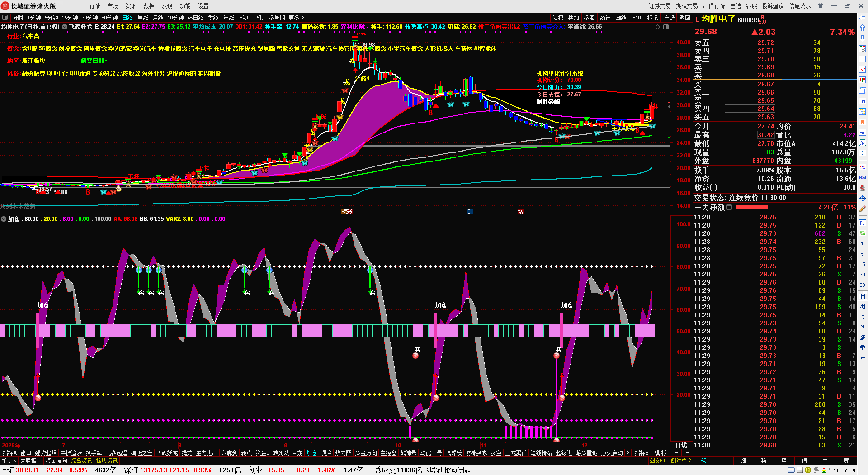Switch side panel to 价 tab
This screenshot has height=475, width=868.
pos(723,461)
